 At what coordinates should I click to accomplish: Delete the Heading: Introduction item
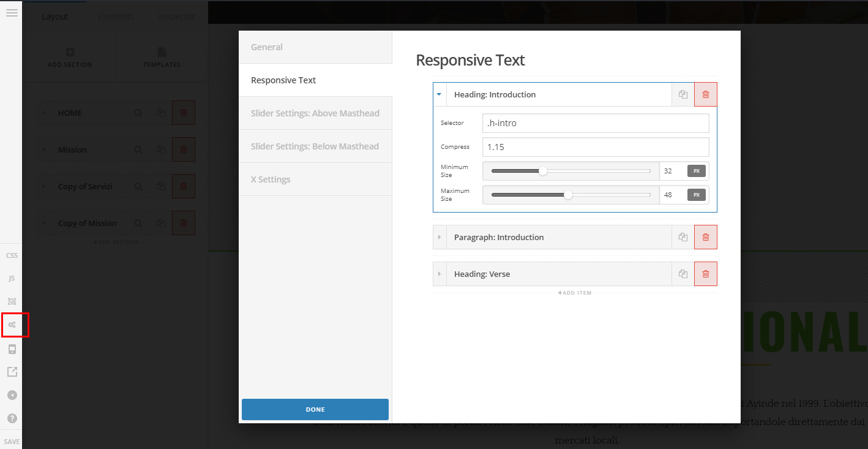click(x=705, y=94)
